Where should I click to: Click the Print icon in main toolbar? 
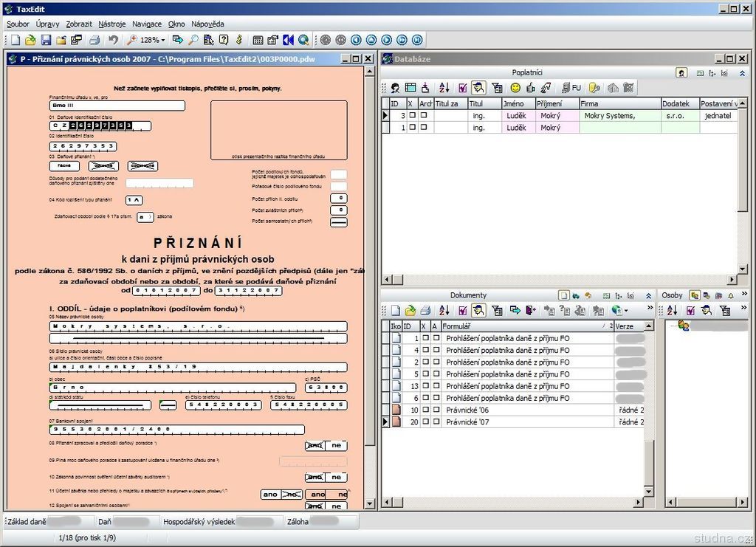click(x=94, y=40)
